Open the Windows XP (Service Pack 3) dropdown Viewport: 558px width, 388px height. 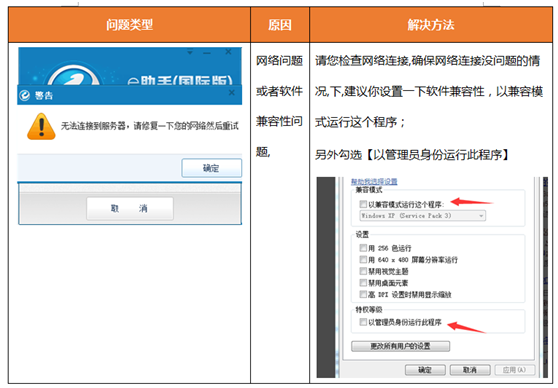423,216
